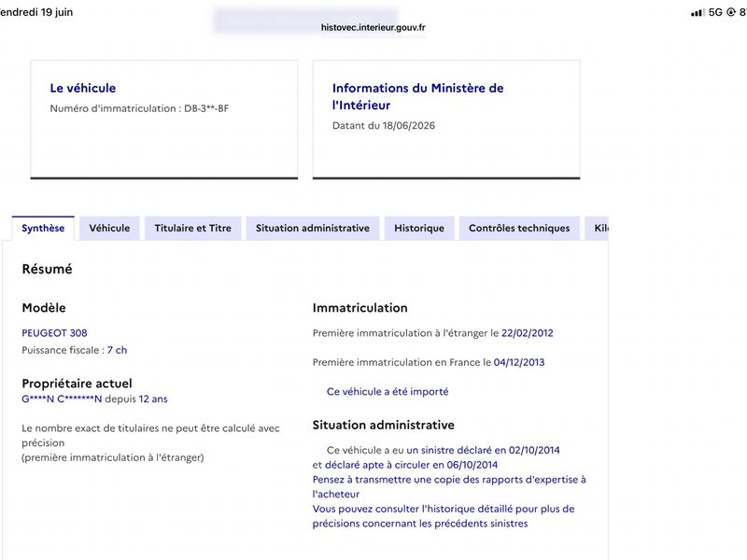Screen dimensions: 747x560
Task: Click déclaré apte à circuler en 06/10/2014
Action: click(411, 465)
